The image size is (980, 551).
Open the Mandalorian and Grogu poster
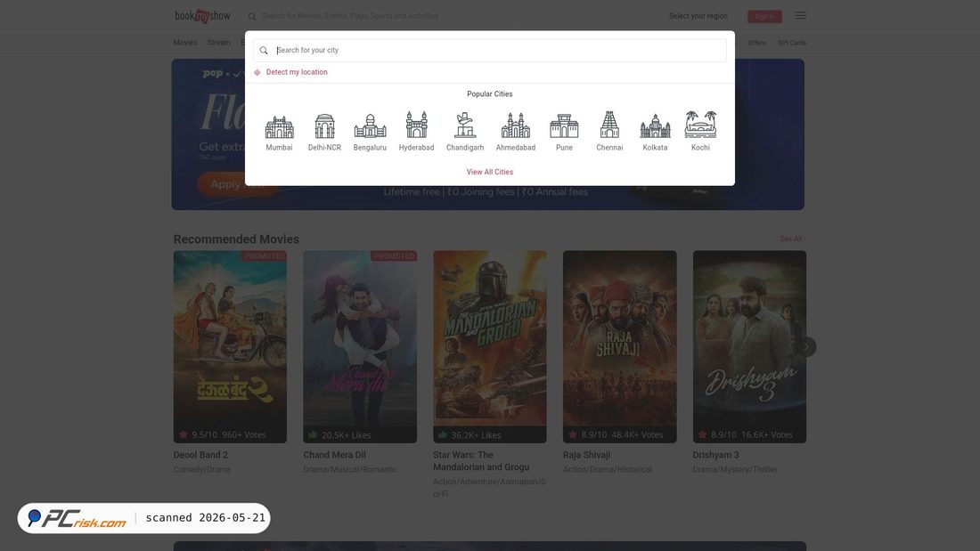click(x=490, y=347)
